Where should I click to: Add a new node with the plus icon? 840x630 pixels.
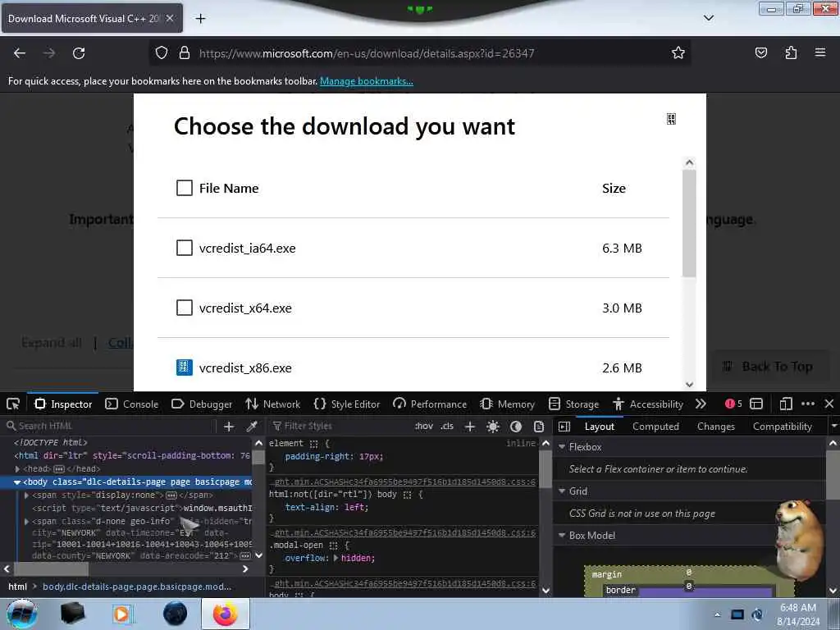click(x=229, y=427)
